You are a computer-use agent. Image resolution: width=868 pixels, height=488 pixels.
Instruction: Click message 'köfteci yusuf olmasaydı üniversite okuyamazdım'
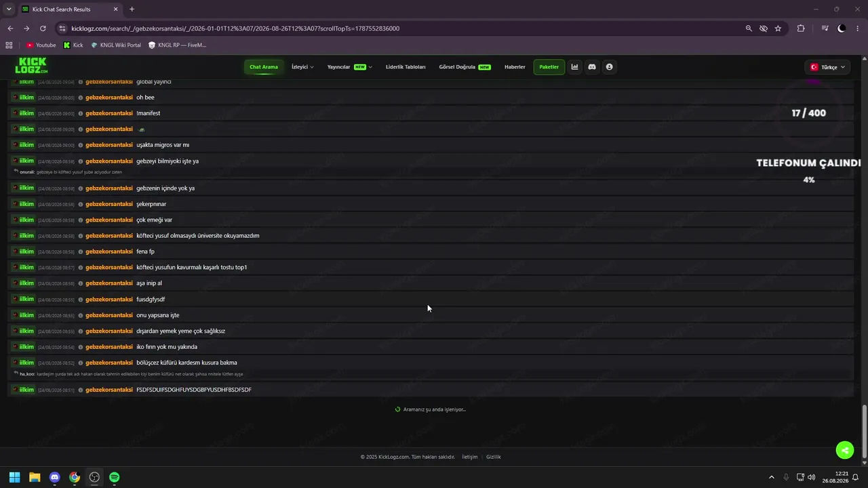[198, 236]
